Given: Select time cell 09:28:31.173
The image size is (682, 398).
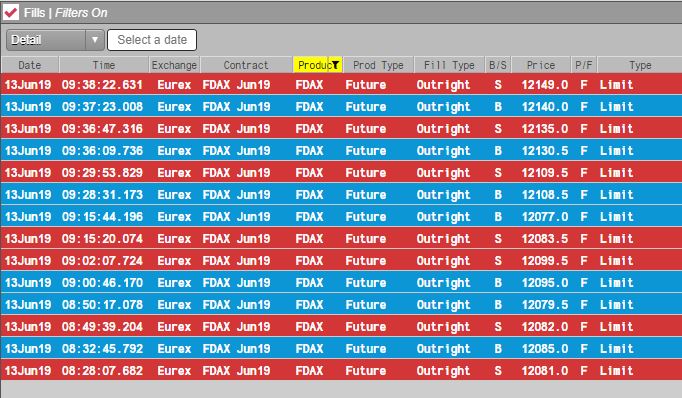Looking at the screenshot, I should coord(102,194).
